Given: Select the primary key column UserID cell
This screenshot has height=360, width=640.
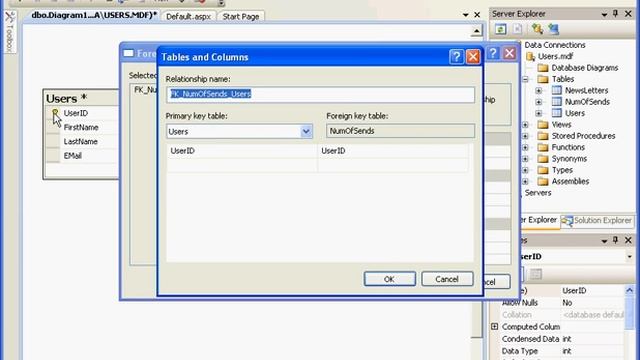Looking at the screenshot, I should click(242, 151).
